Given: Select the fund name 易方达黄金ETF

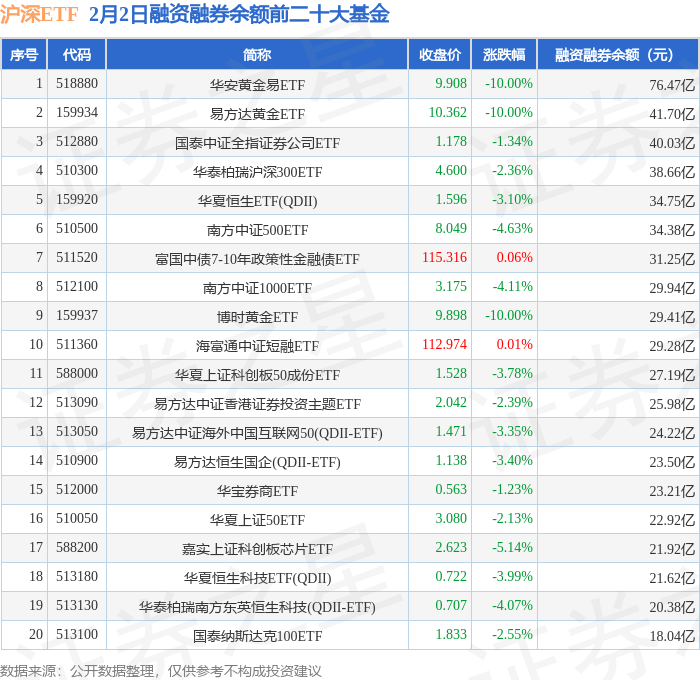Looking at the screenshot, I should [x=257, y=114].
